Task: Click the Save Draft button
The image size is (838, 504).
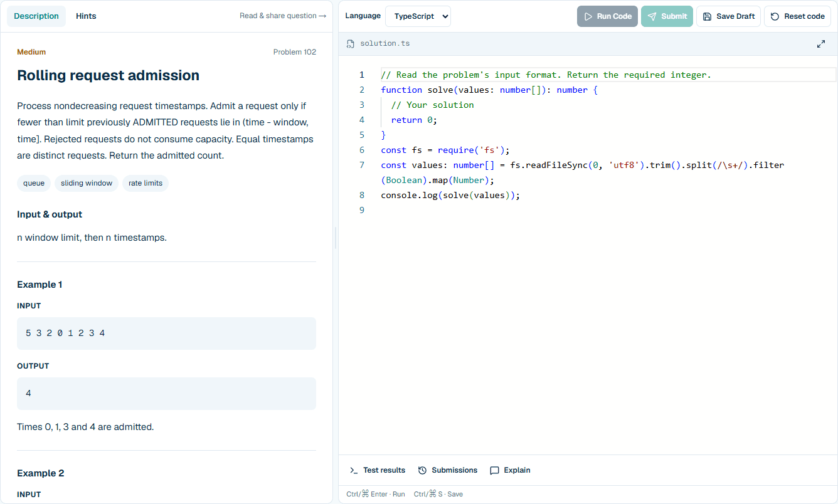Action: 728,16
